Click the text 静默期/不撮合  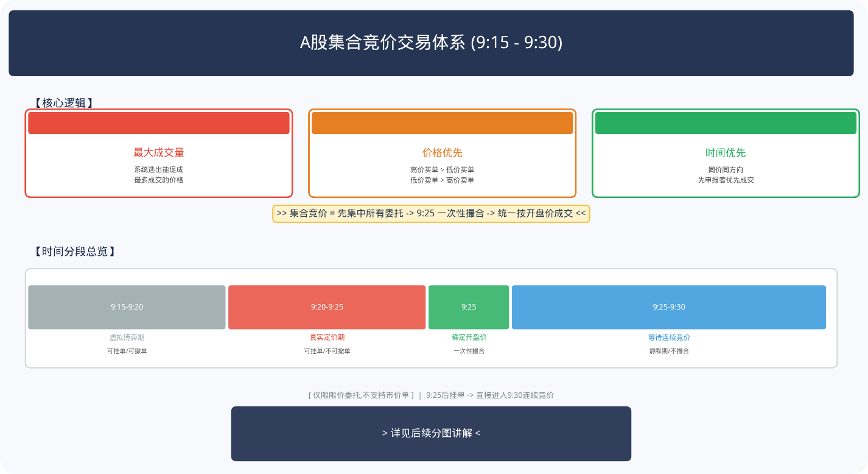tap(670, 351)
